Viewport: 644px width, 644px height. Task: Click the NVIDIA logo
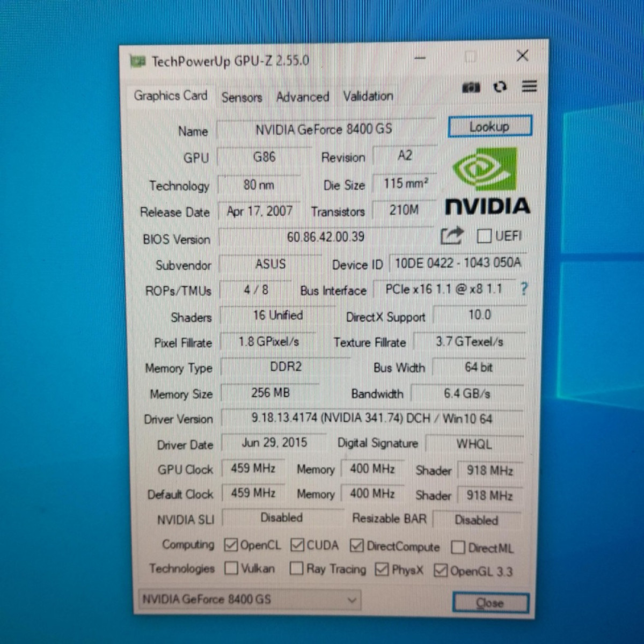coord(487,181)
